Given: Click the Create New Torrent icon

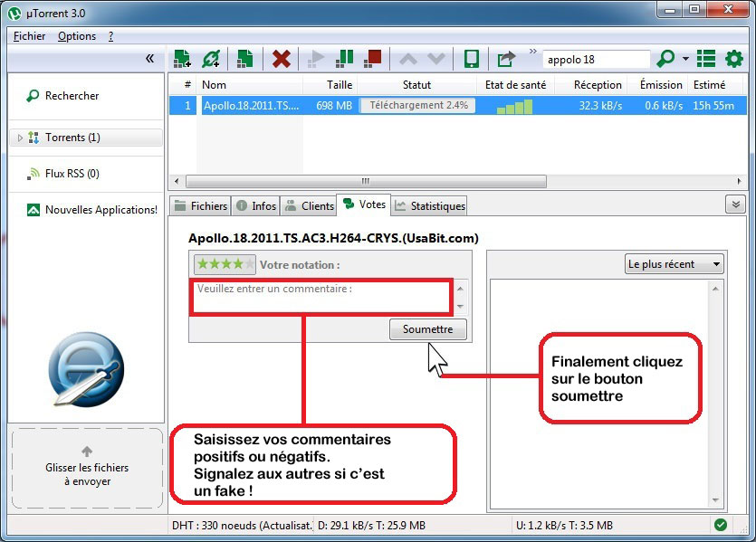Looking at the screenshot, I should (245, 59).
